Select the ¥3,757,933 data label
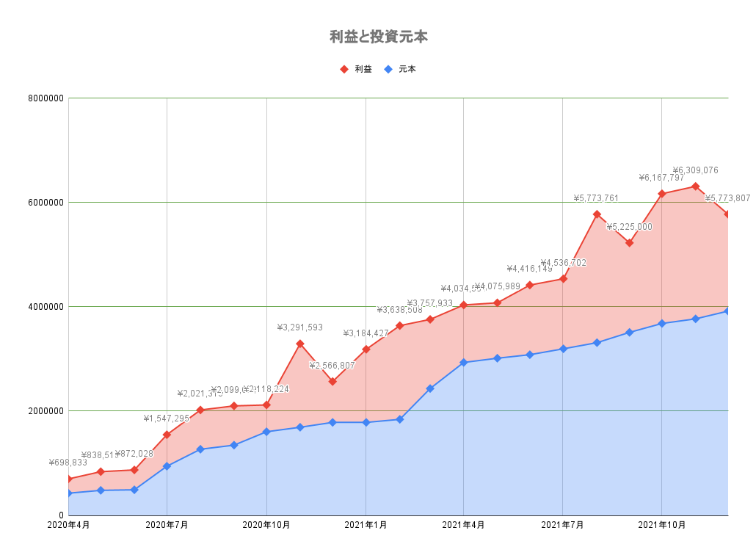This screenshot has width=756, height=558. (x=429, y=303)
